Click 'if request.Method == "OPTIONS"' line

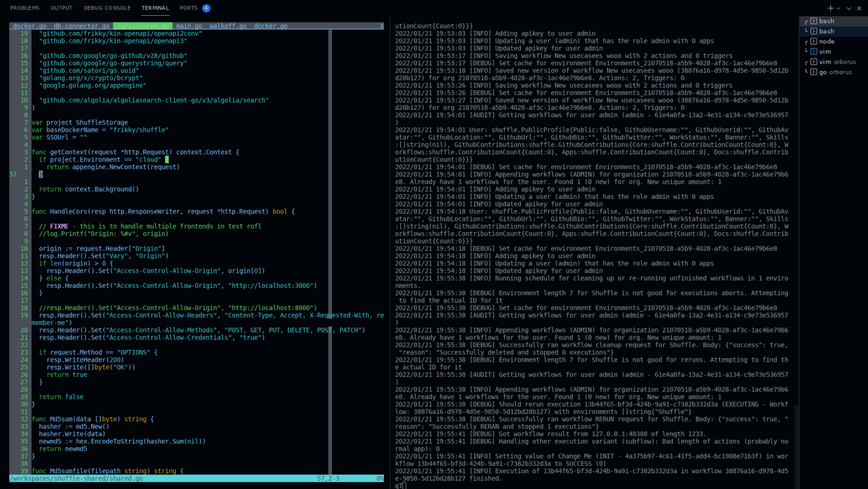98,352
